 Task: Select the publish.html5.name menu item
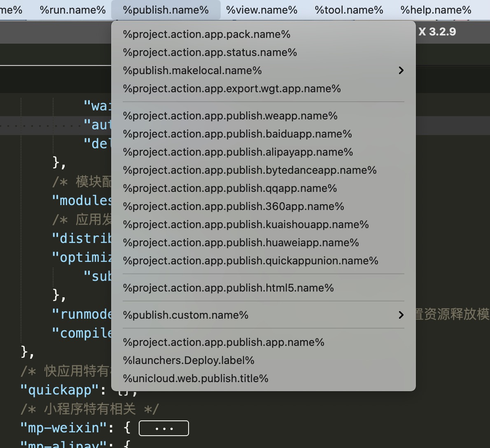pos(228,288)
